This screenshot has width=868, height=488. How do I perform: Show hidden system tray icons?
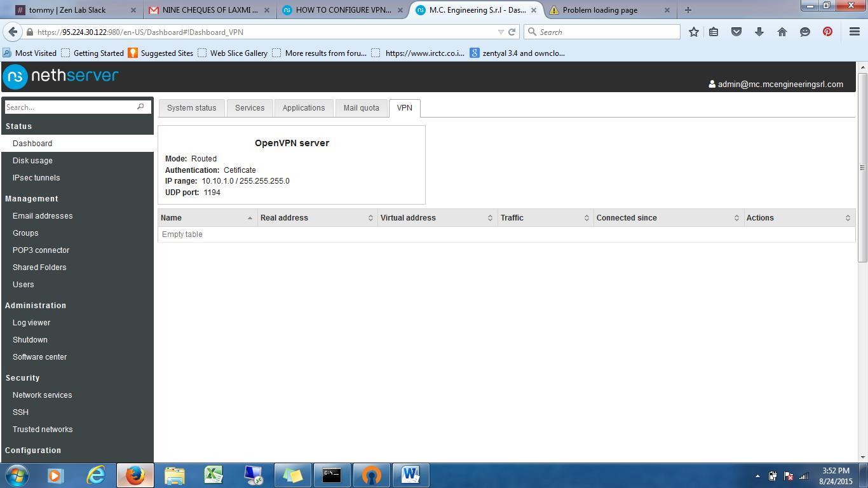(757, 476)
